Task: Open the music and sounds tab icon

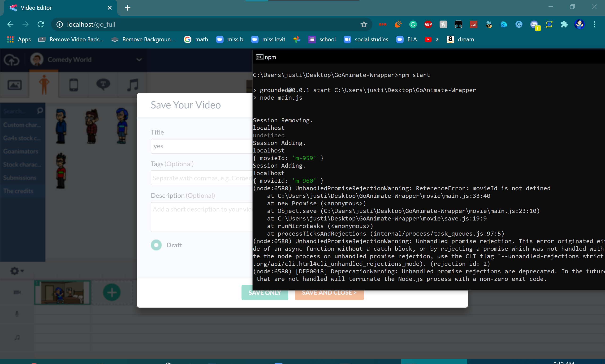Action: (133, 85)
